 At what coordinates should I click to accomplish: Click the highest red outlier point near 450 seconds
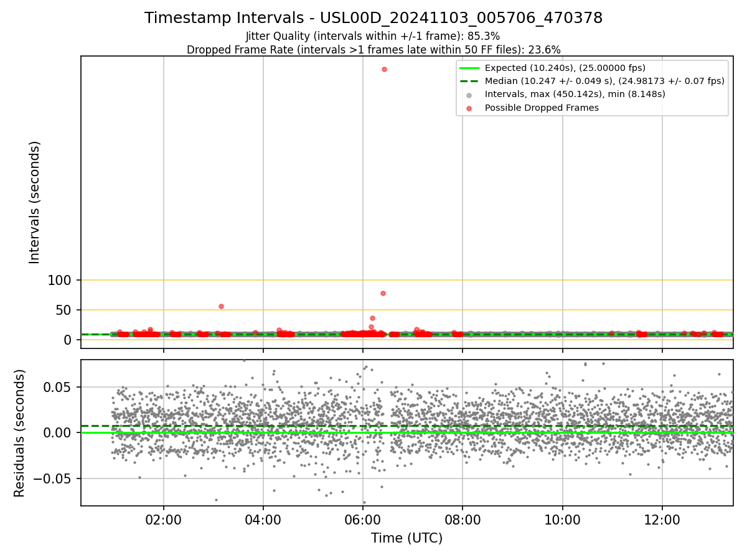(384, 69)
